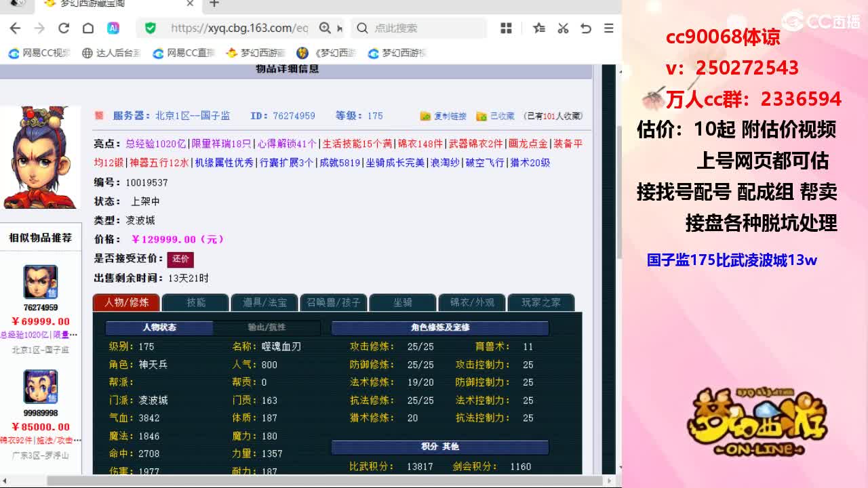Click the ￥69999.00 recommended item price
The image size is (868, 488).
(x=41, y=321)
